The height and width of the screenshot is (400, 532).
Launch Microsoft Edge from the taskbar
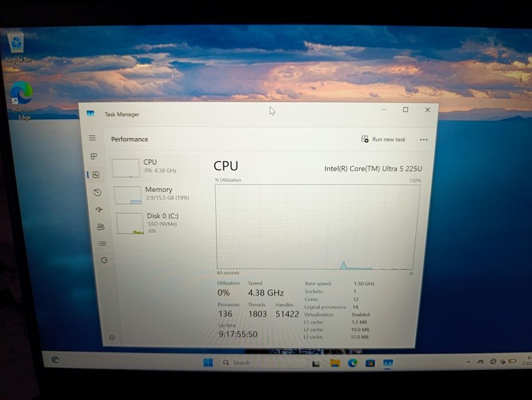pos(353,363)
